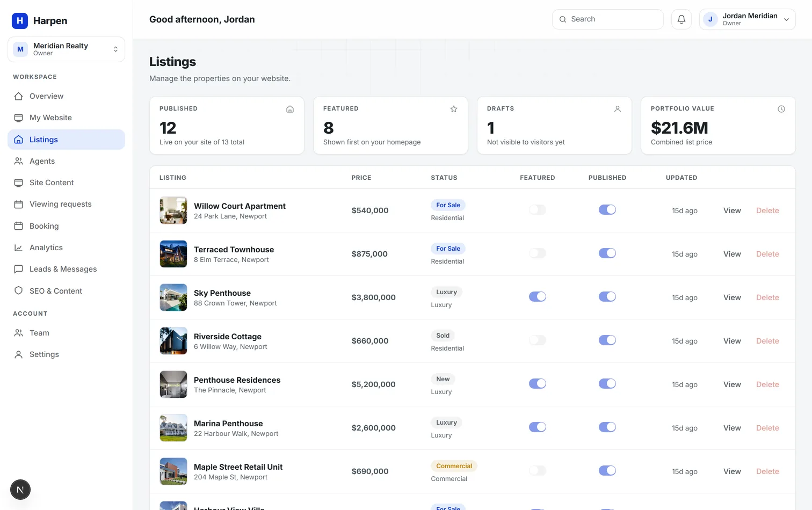Toggle Published for Terraced Townhouse

[607, 253]
